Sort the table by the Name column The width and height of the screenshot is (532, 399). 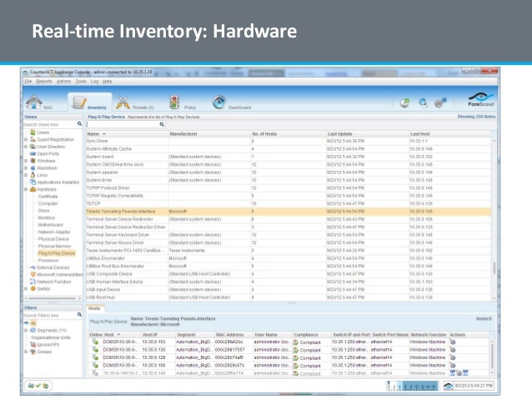(128, 134)
